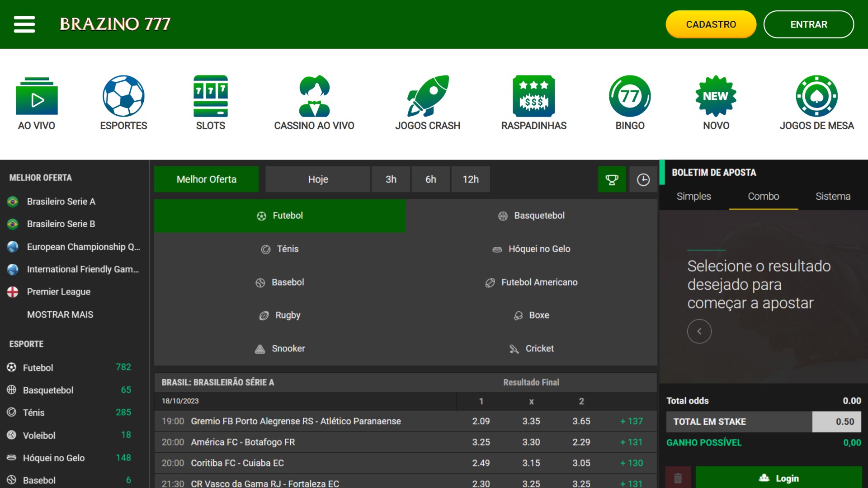Image resolution: width=868 pixels, height=488 pixels.
Task: Open the ESPORTES soccer ball icon
Action: pos(123,96)
